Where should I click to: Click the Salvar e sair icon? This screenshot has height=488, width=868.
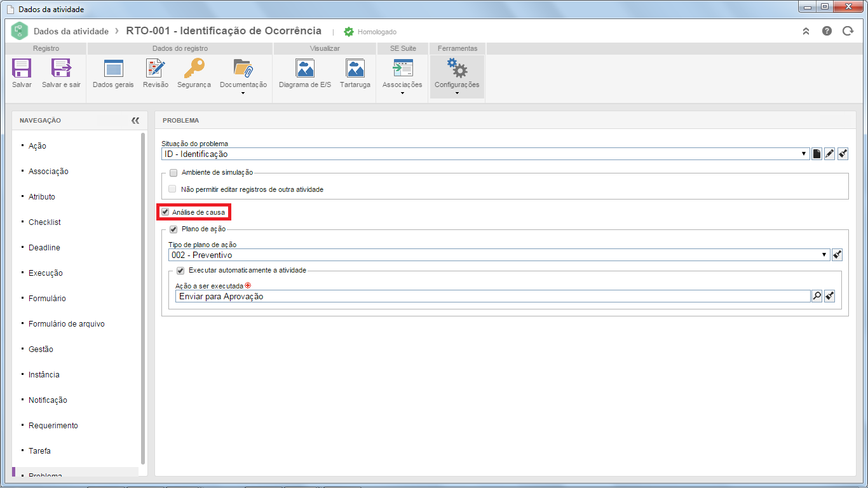click(x=61, y=68)
